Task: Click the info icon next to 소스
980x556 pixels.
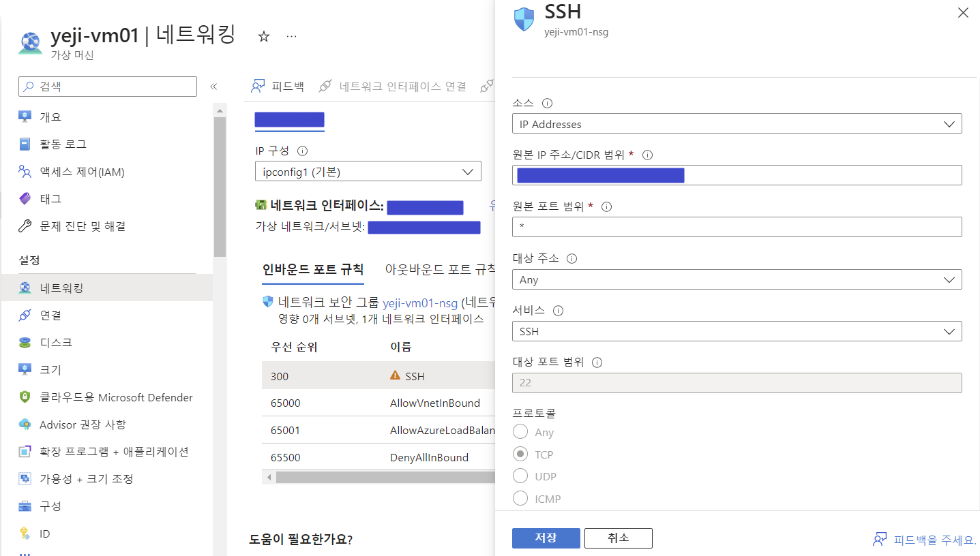Action: [547, 104]
